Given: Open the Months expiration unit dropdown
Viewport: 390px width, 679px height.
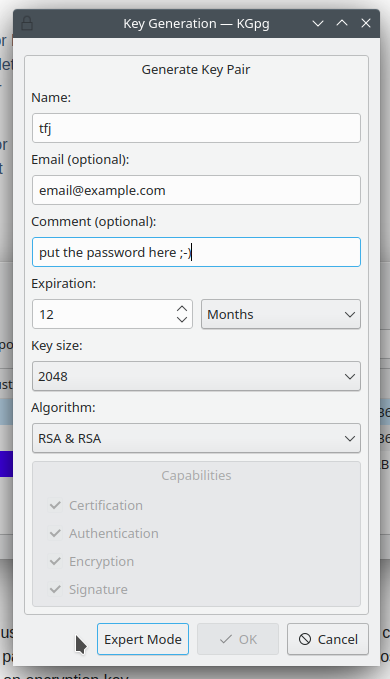Looking at the screenshot, I should click(280, 314).
